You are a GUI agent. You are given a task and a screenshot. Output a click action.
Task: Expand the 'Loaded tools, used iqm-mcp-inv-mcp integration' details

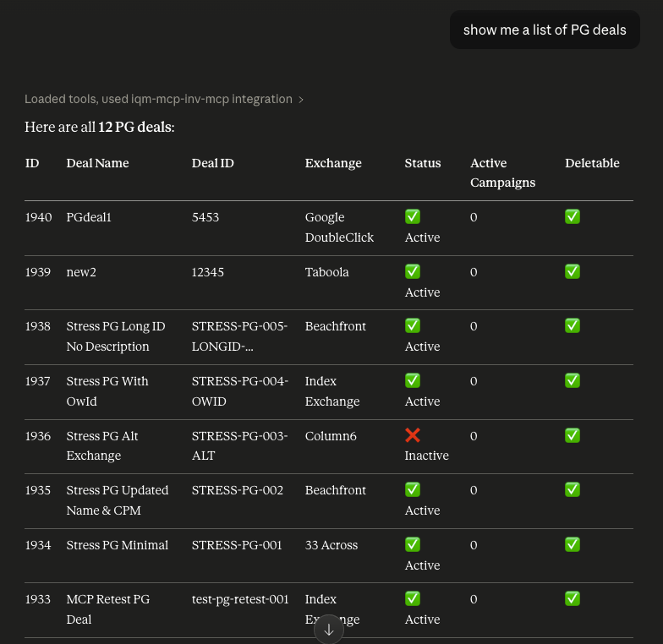click(x=164, y=99)
